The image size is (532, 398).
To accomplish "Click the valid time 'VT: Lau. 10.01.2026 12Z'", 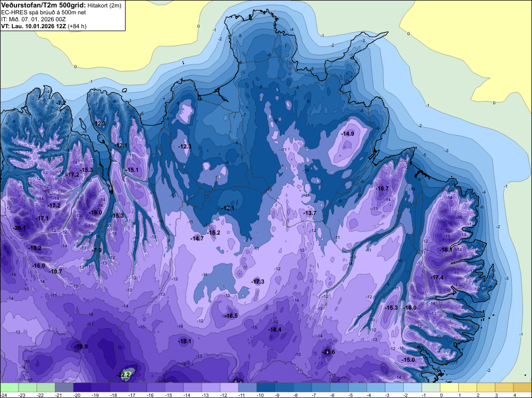I will pos(34,26).
